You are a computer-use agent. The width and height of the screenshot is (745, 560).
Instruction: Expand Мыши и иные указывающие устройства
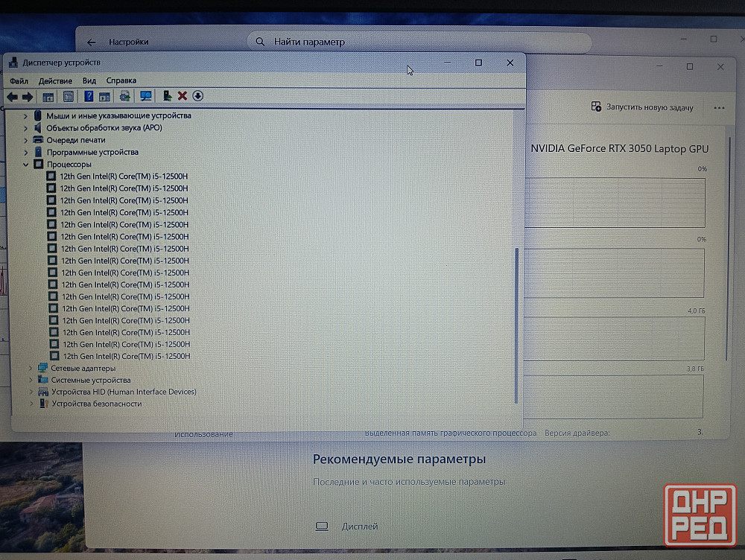coord(25,115)
